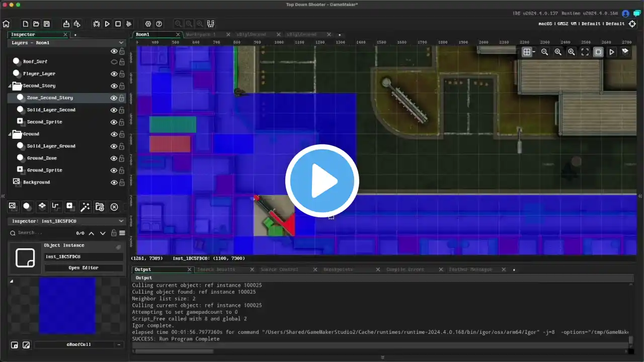
Task: Run the game with the main toolbar Play icon
Action: 107,24
